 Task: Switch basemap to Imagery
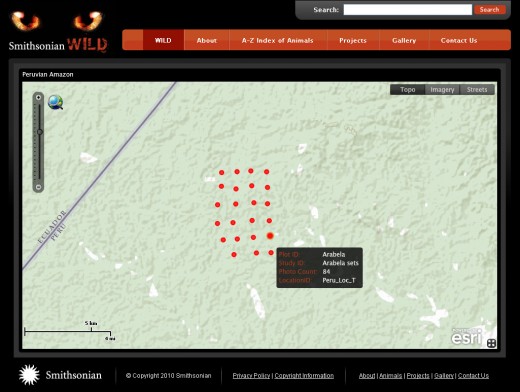(442, 90)
